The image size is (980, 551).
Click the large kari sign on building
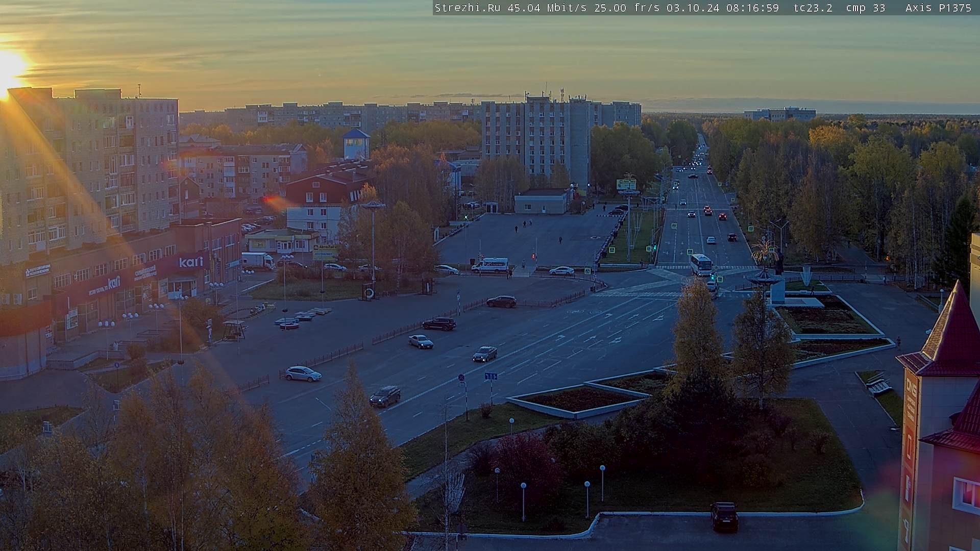click(191, 262)
